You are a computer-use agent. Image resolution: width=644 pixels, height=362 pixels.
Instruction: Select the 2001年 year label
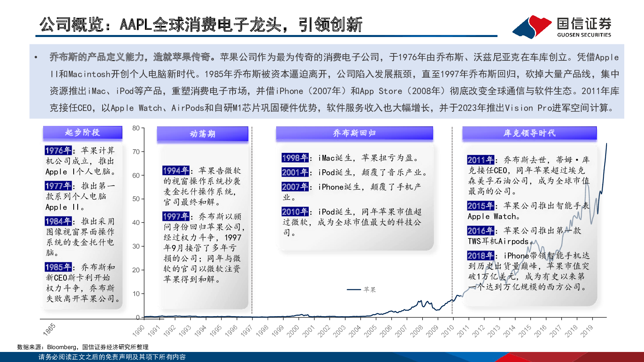pyautogui.click(x=295, y=172)
